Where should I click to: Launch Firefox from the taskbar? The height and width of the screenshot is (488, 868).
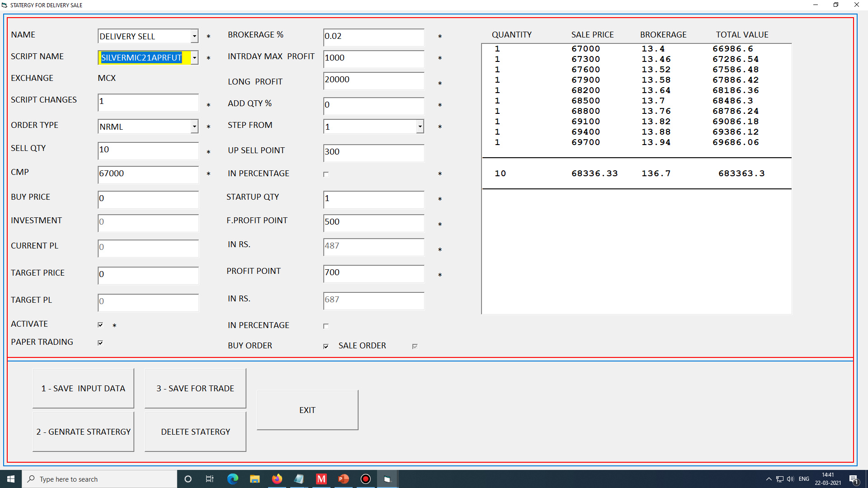[x=277, y=479]
